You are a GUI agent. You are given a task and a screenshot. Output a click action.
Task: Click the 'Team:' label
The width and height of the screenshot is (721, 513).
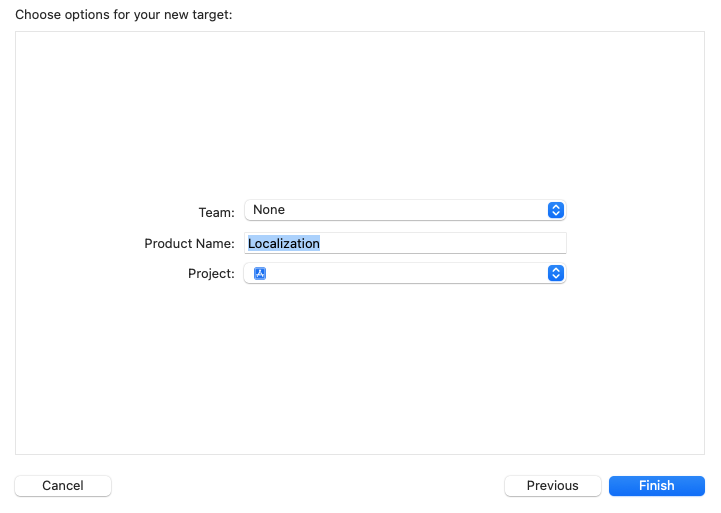(216, 212)
